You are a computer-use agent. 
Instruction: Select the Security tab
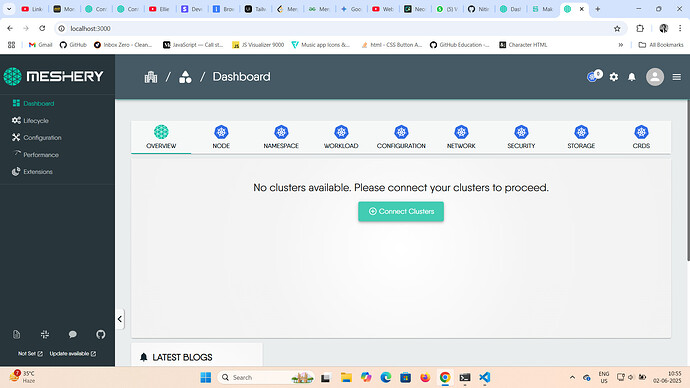[x=521, y=137]
